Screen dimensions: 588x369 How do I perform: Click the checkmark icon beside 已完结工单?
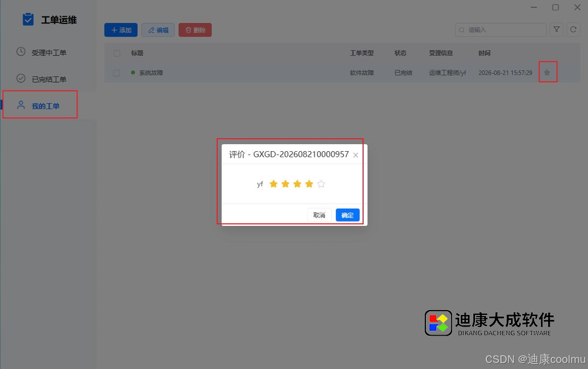pyautogui.click(x=21, y=78)
